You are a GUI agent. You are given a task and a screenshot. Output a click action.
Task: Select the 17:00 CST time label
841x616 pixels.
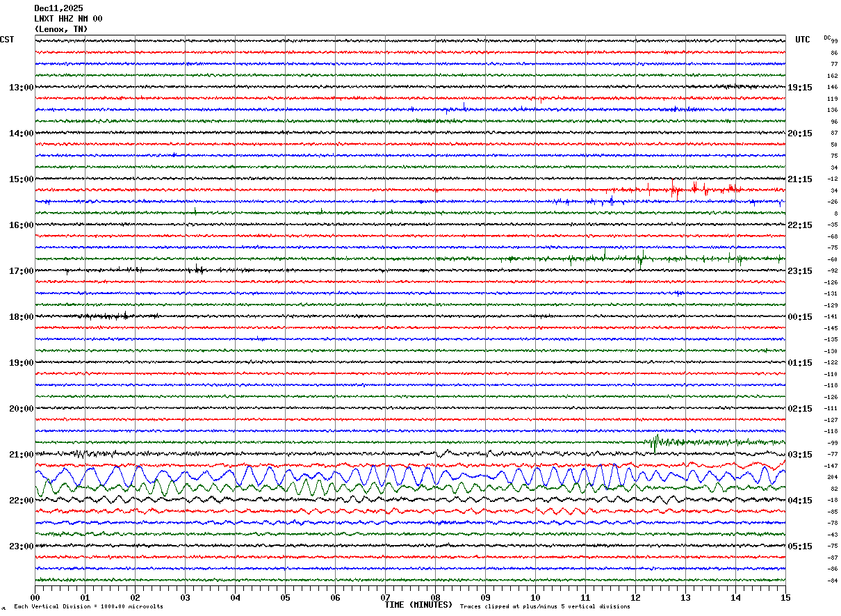(x=21, y=271)
